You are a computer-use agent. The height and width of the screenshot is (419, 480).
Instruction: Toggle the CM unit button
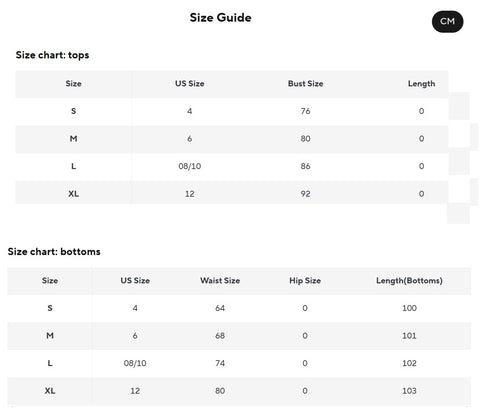pyautogui.click(x=447, y=22)
